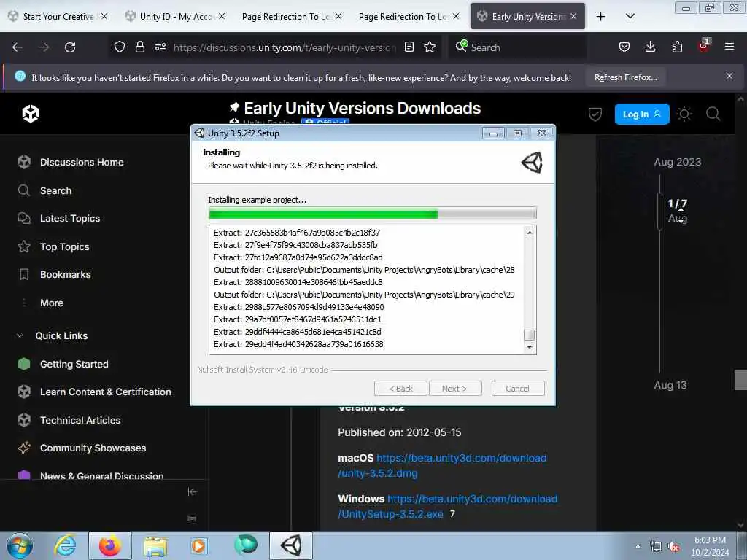Image resolution: width=747 pixels, height=560 pixels.
Task: Toggle reader view icon
Action: point(409,47)
